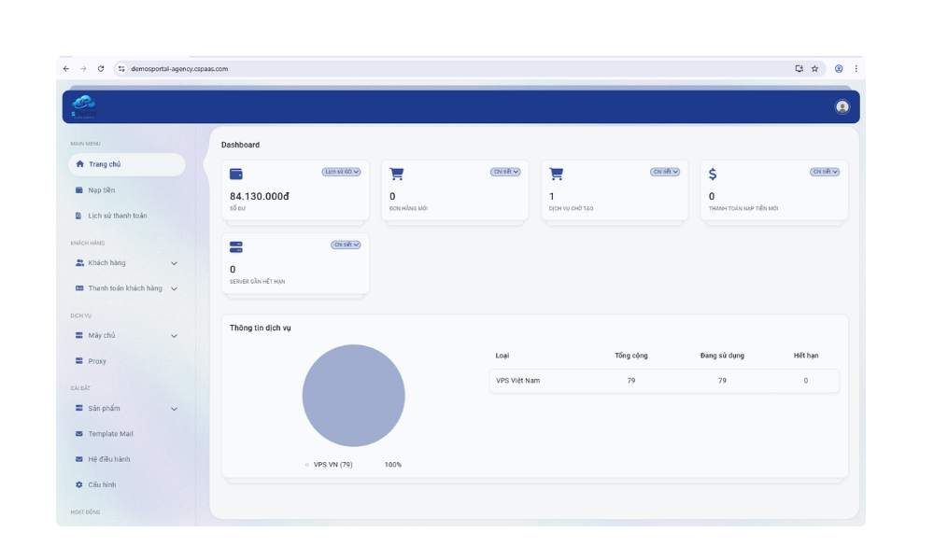
Task: Click the VPS VN (79) legend marker
Action: (306, 465)
